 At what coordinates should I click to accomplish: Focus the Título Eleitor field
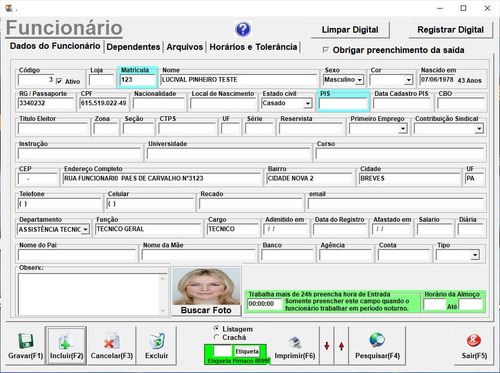click(x=53, y=129)
